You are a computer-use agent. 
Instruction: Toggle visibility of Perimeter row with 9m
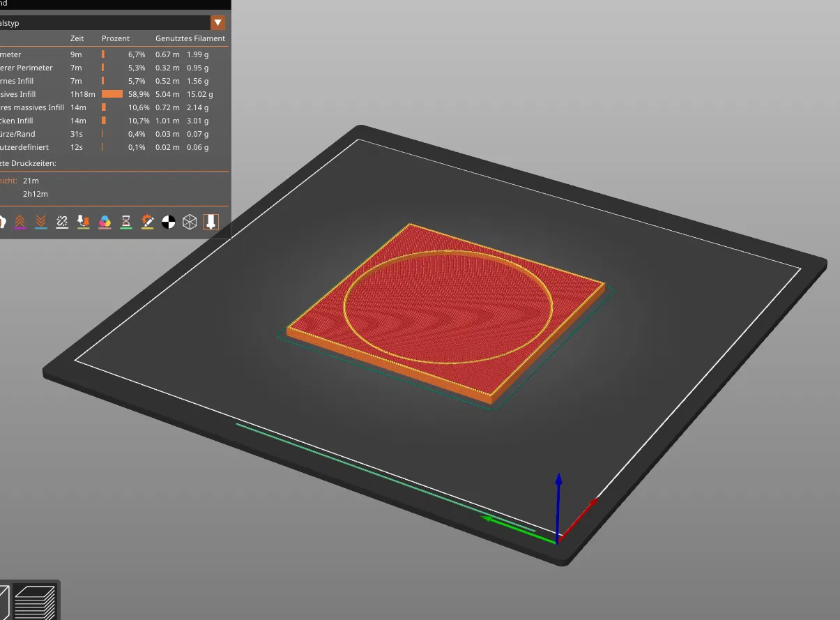pyautogui.click(x=113, y=54)
